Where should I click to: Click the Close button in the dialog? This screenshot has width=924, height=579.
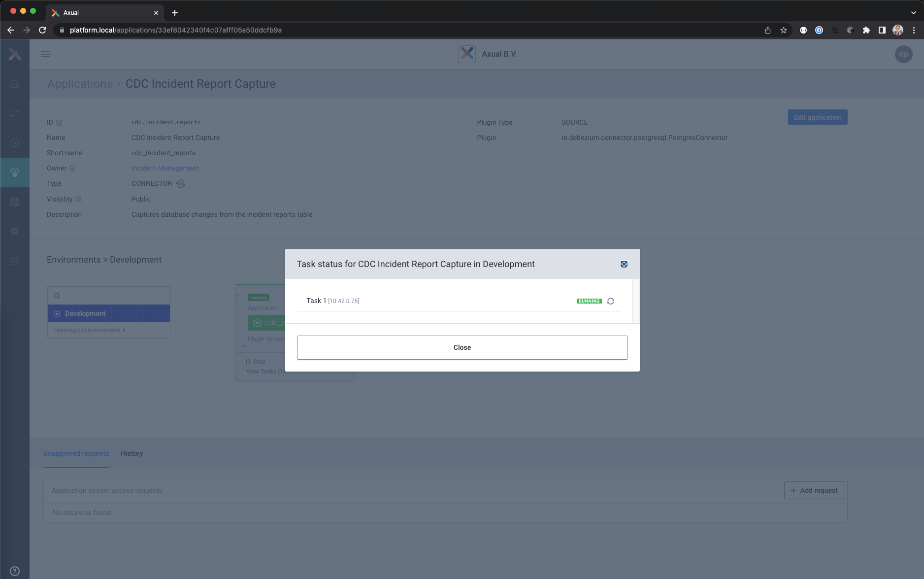[462, 347]
